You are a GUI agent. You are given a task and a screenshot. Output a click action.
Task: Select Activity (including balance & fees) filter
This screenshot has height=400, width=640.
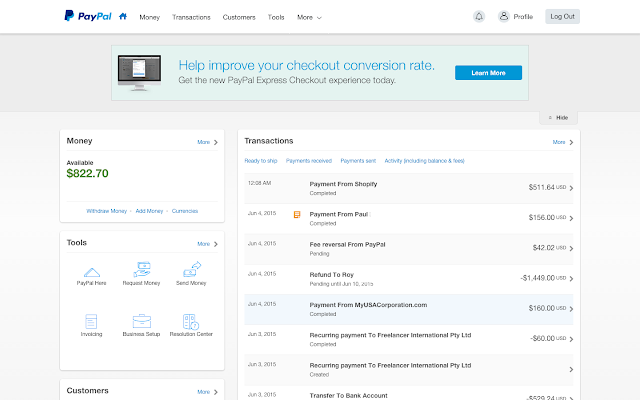(x=424, y=161)
